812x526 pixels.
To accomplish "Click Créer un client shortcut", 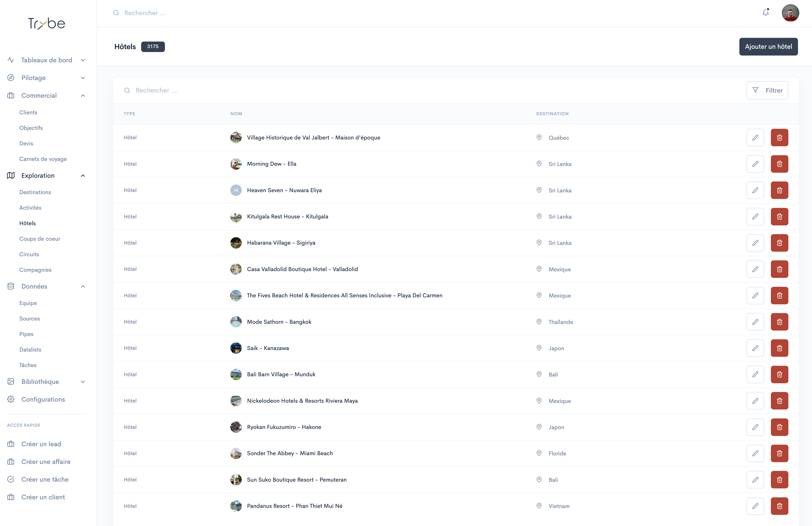I will 43,497.
